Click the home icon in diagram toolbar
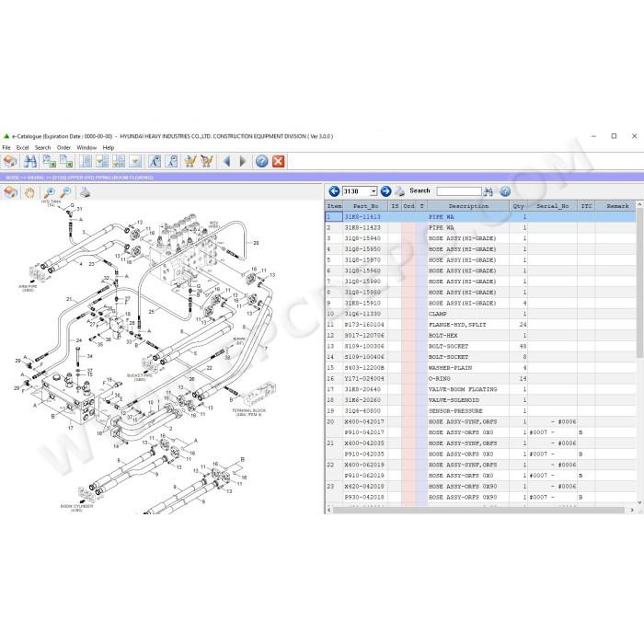644x644 pixels. coord(10,192)
